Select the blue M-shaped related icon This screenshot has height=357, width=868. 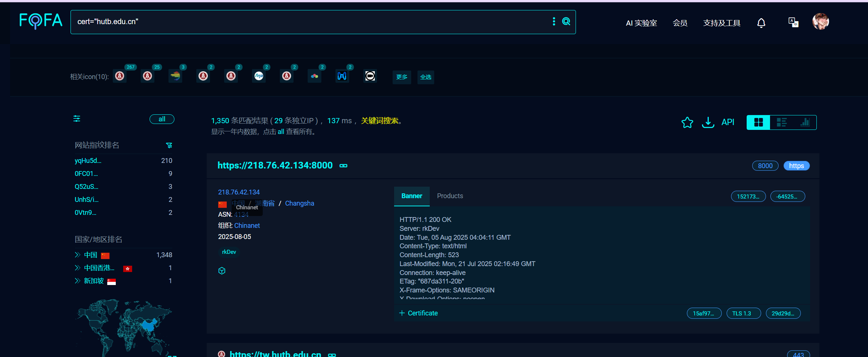click(x=342, y=76)
